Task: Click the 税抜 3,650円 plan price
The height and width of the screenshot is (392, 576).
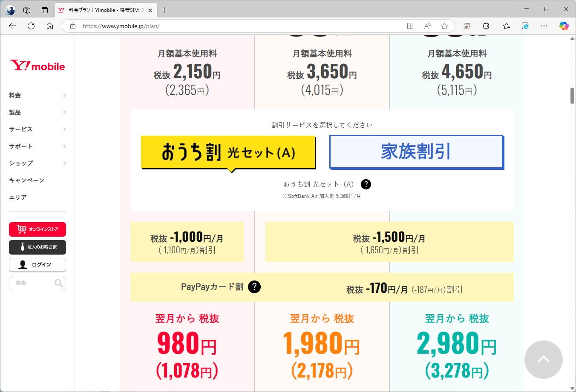Action: click(x=322, y=72)
